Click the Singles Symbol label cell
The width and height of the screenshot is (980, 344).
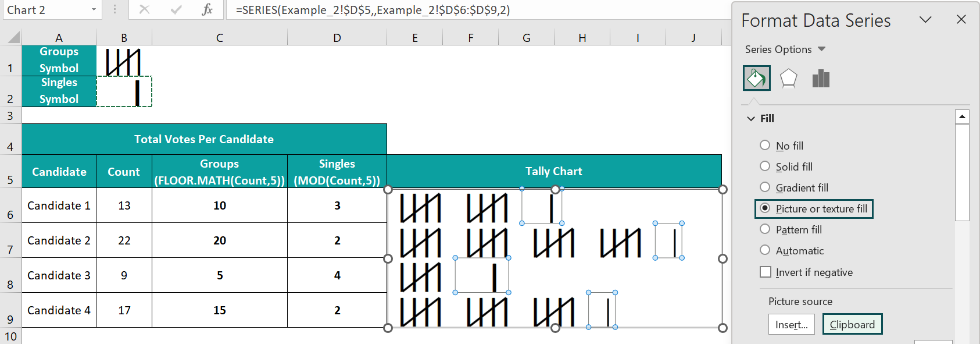tap(59, 91)
